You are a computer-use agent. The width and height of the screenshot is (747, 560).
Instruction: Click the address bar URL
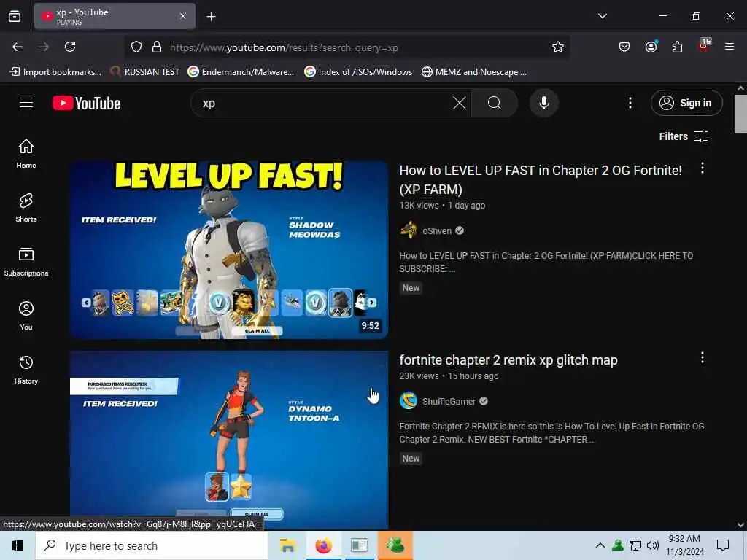(284, 47)
